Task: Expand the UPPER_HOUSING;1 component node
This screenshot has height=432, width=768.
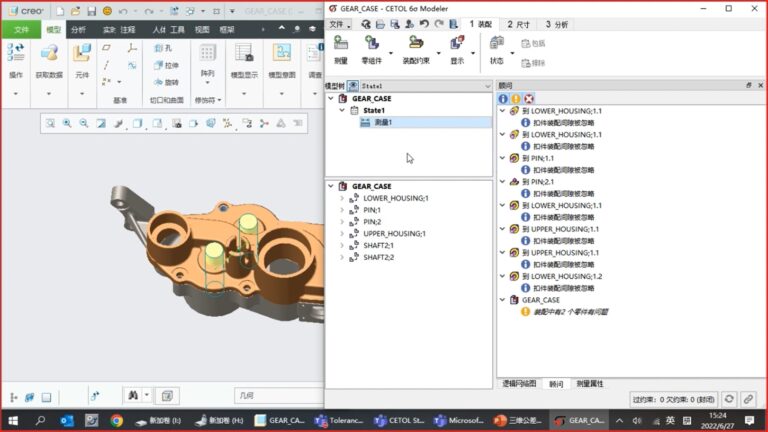Action: [x=342, y=234]
